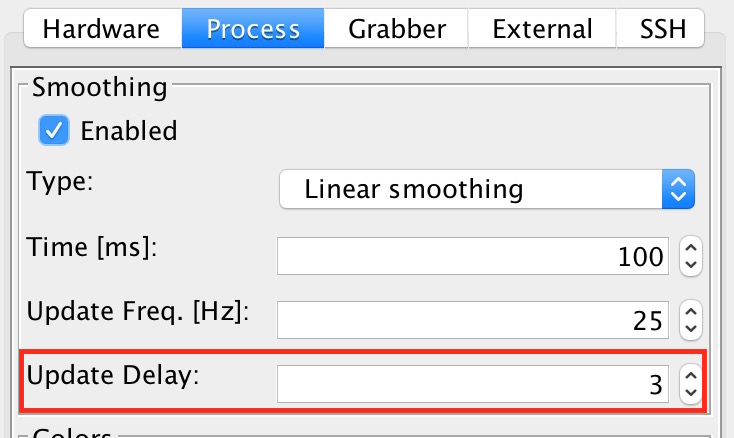Disable the smoothing Enabled checkbox
This screenshot has width=734, height=438.
52,130
